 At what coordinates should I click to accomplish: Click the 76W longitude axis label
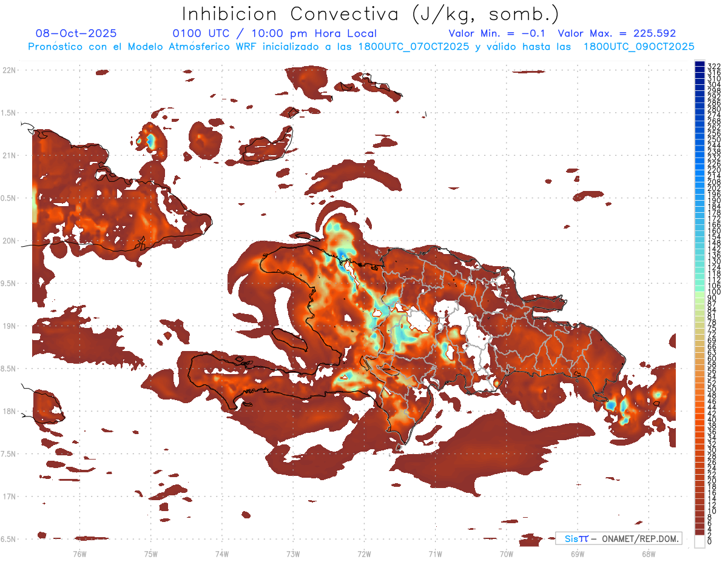79,554
